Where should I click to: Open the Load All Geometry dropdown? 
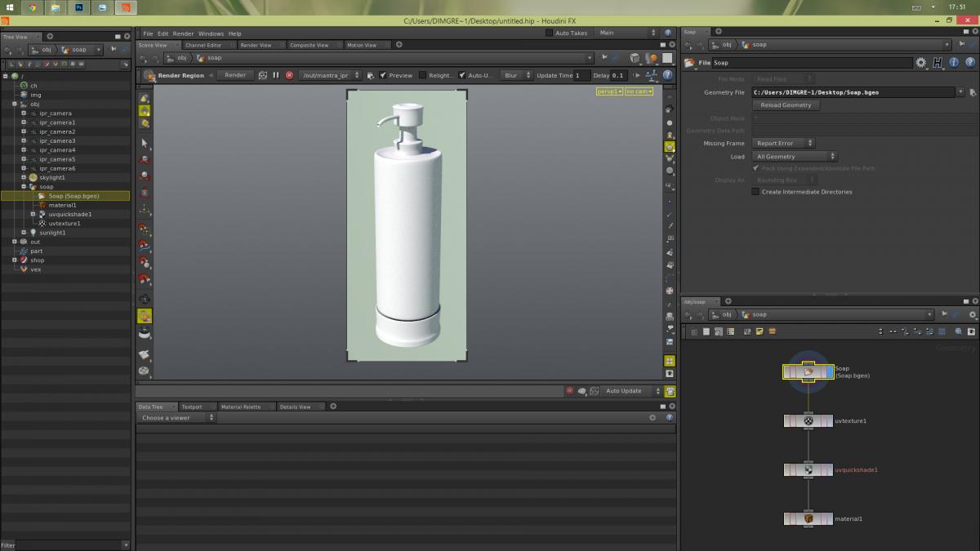point(795,156)
